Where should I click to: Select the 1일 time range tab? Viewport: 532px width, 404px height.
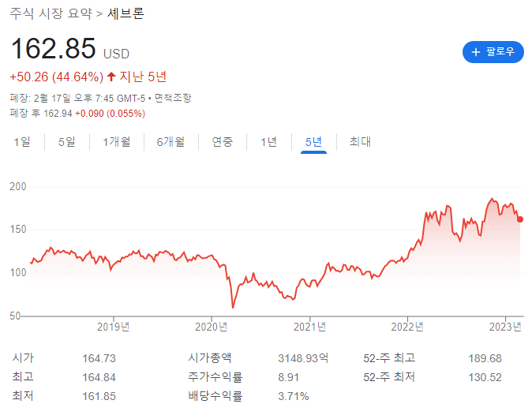pos(22,142)
